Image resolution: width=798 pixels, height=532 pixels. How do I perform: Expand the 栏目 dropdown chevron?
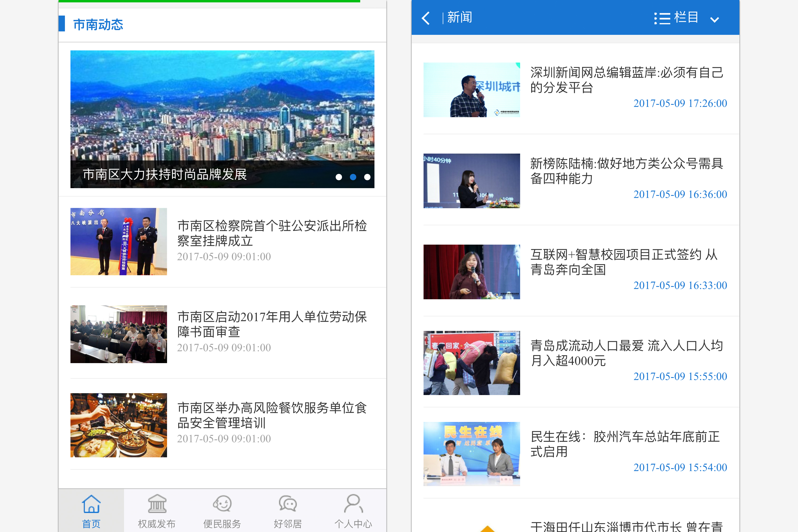pyautogui.click(x=715, y=20)
